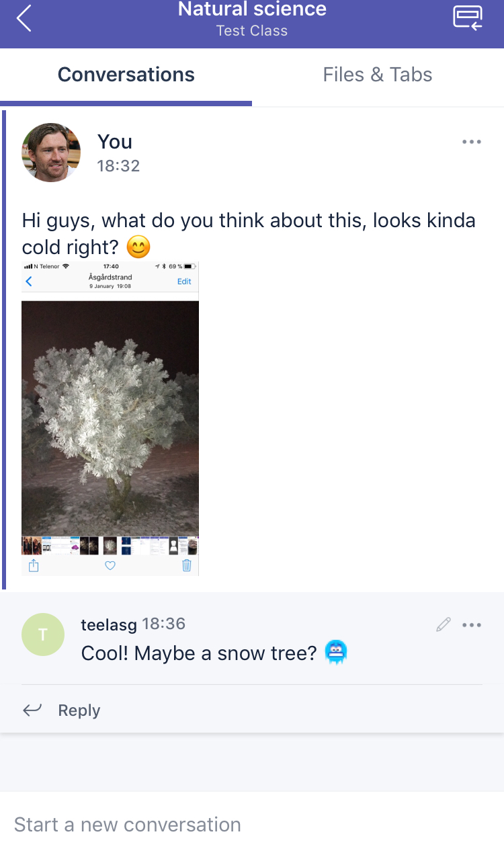Tap the 18:36 reply timestamp
504x859 pixels.
click(x=164, y=624)
